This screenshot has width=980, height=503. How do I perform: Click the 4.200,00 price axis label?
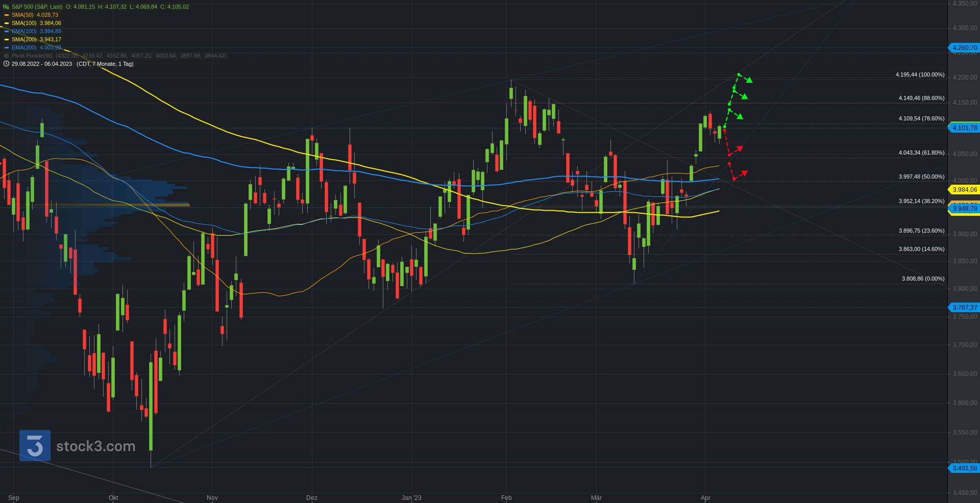(965, 78)
